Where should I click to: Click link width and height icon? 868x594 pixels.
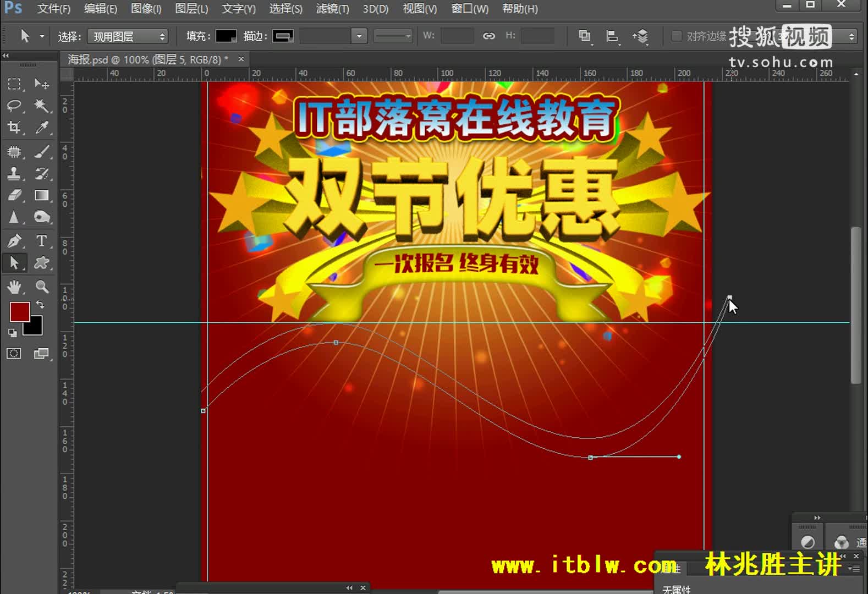(488, 36)
